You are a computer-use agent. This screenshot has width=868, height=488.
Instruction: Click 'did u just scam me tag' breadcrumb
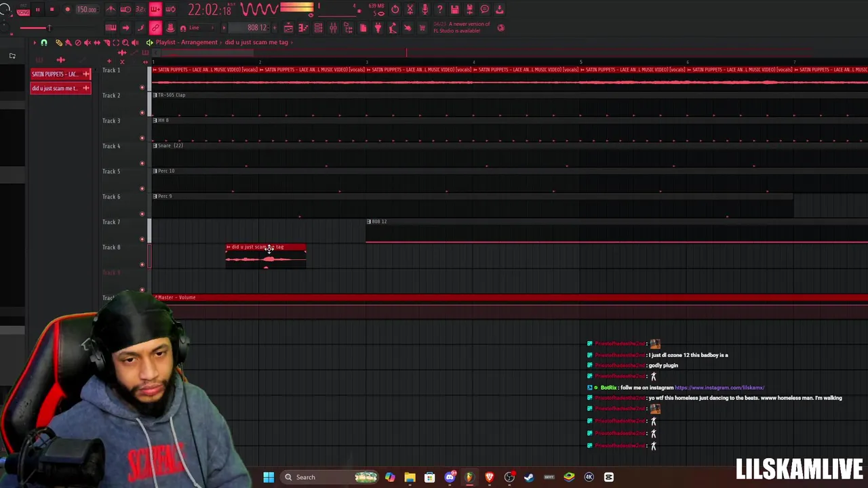pyautogui.click(x=256, y=42)
